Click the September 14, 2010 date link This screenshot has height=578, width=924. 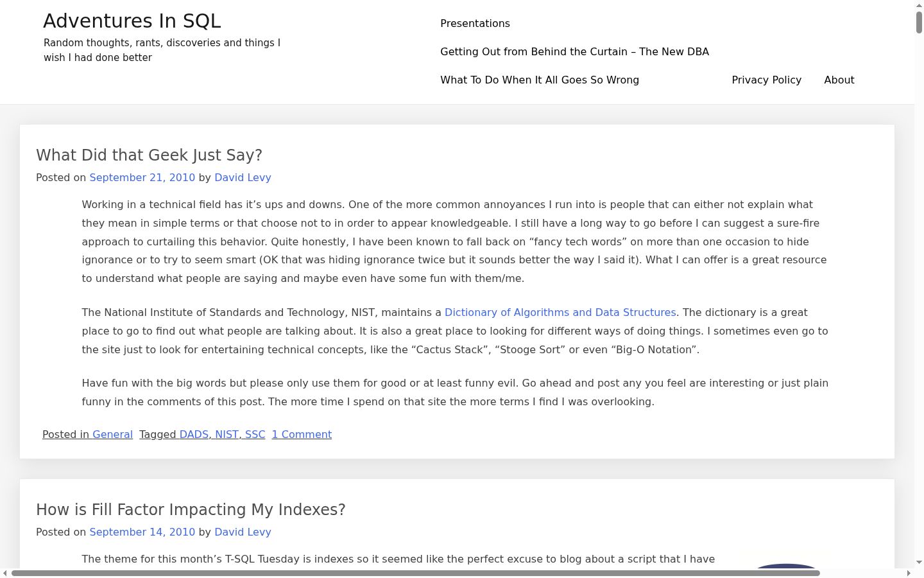click(142, 532)
